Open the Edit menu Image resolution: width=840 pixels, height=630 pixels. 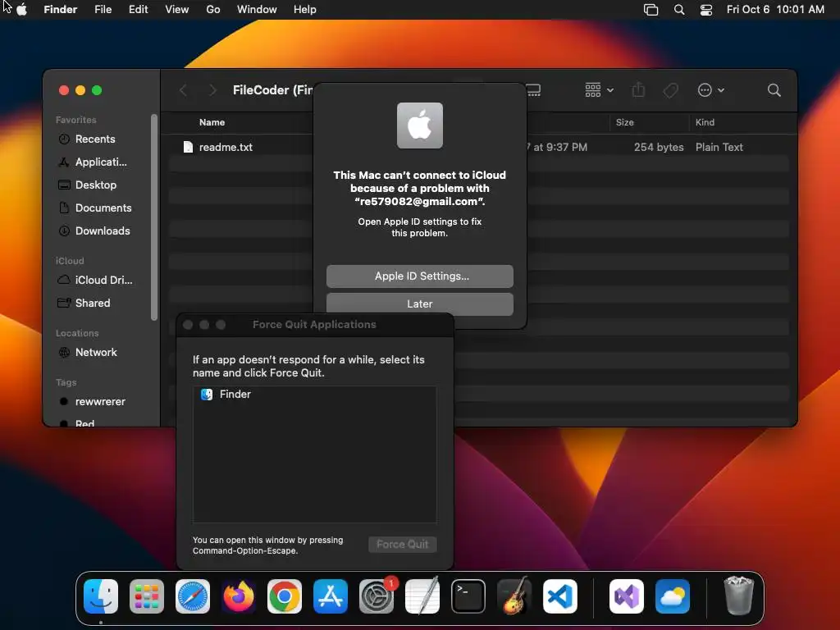tap(138, 10)
